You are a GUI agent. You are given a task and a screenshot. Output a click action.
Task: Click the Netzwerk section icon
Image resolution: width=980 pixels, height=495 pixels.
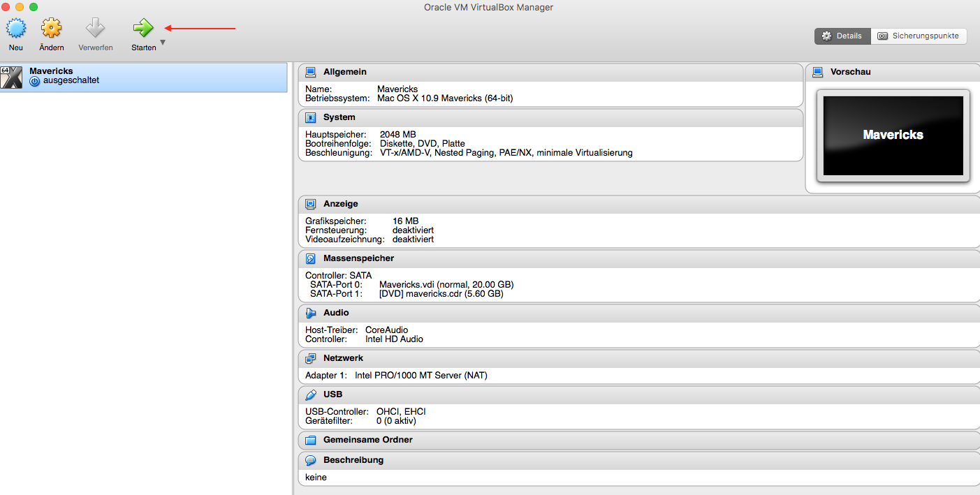(x=311, y=358)
